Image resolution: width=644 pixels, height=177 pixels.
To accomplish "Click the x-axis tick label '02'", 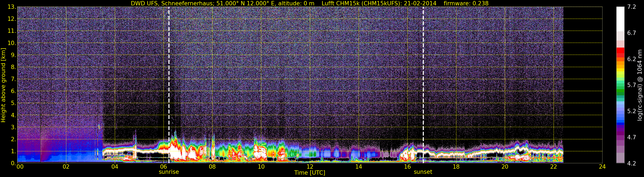I will tap(66, 167).
